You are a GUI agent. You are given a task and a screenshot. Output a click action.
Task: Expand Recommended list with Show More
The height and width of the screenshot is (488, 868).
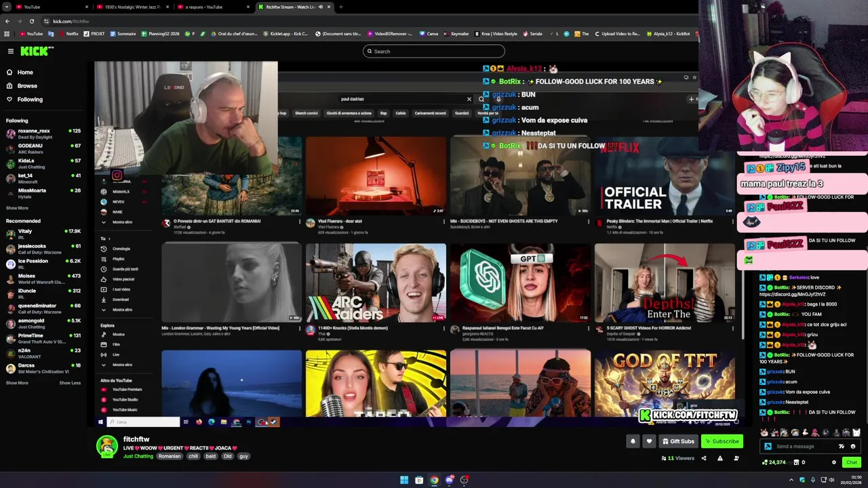[17, 383]
